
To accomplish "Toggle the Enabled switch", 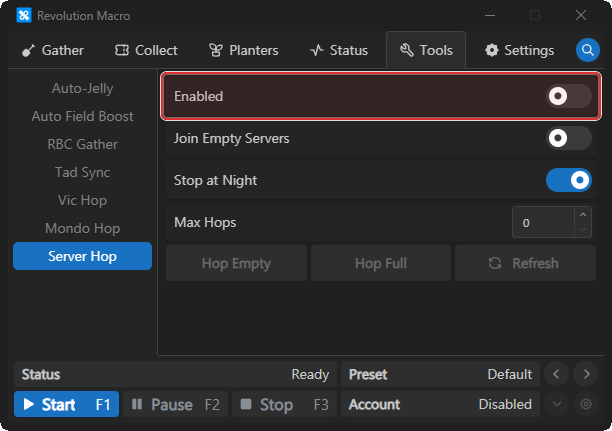I will click(569, 96).
